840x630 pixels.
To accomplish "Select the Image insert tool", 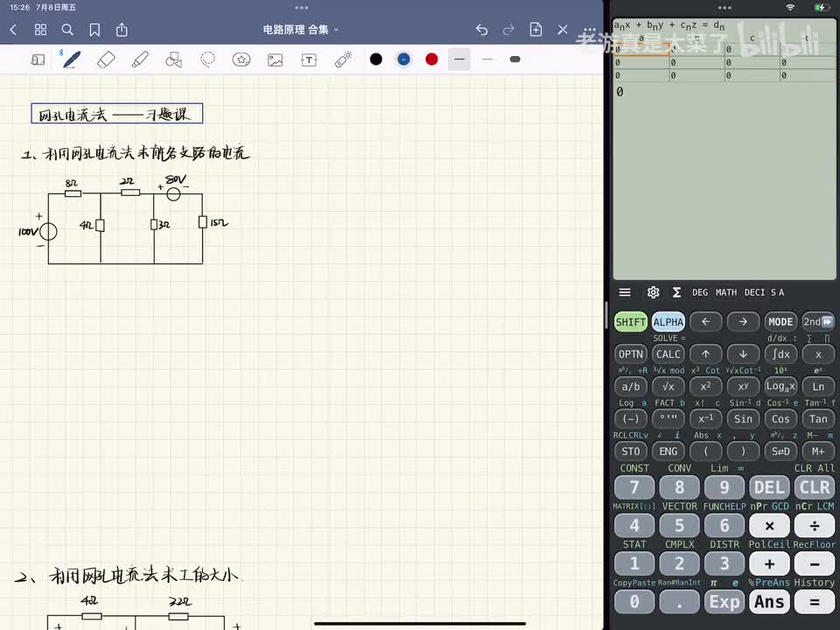I will [x=276, y=59].
